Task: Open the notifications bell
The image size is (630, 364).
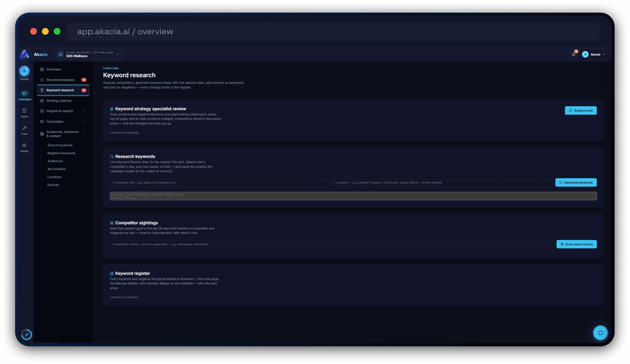Action: tap(574, 54)
